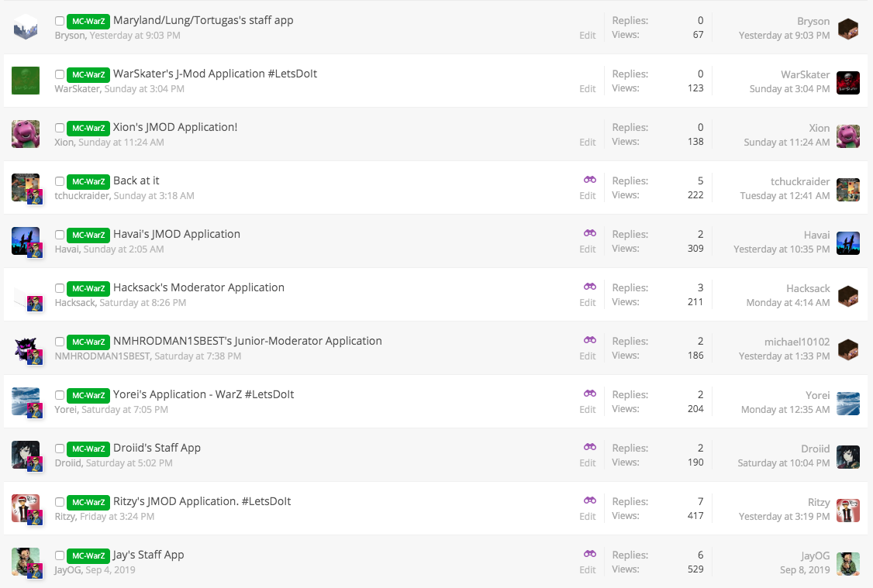Open Hacksack's Moderator Application thread
Image resolution: width=873 pixels, height=588 pixels.
[x=198, y=287]
